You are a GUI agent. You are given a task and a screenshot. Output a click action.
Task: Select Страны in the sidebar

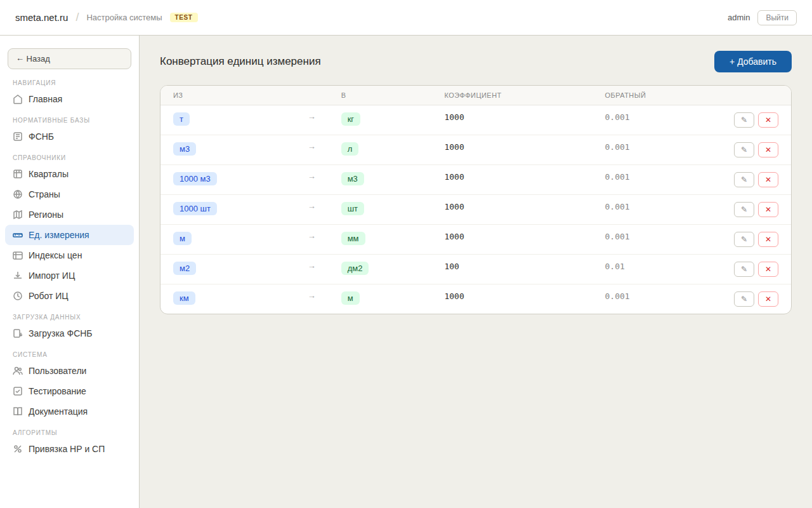tap(44, 194)
